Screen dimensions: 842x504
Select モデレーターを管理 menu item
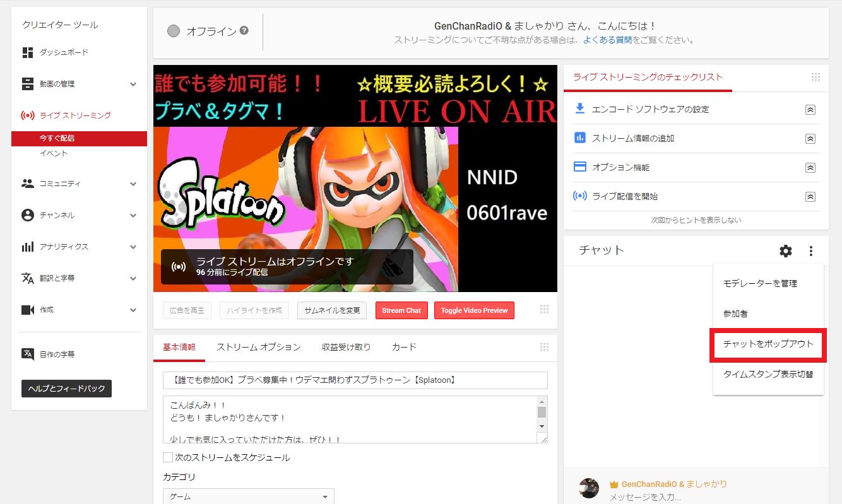point(768,284)
